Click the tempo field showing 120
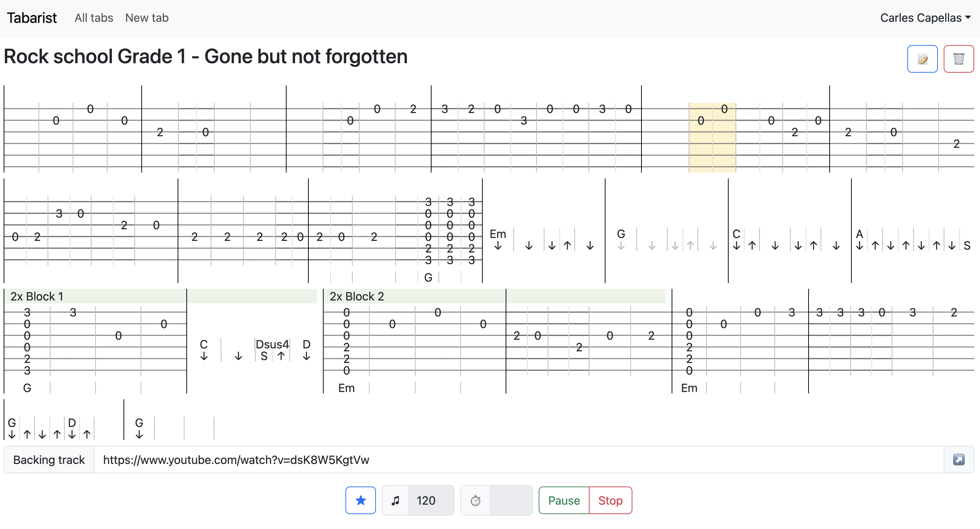This screenshot has height=529, width=980. [431, 500]
